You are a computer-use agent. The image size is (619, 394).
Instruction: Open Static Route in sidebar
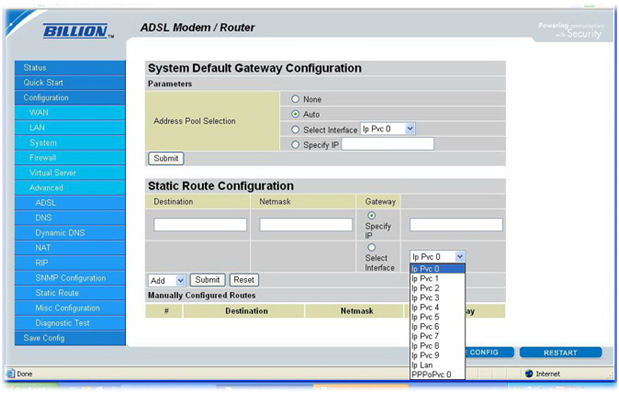coord(70,293)
